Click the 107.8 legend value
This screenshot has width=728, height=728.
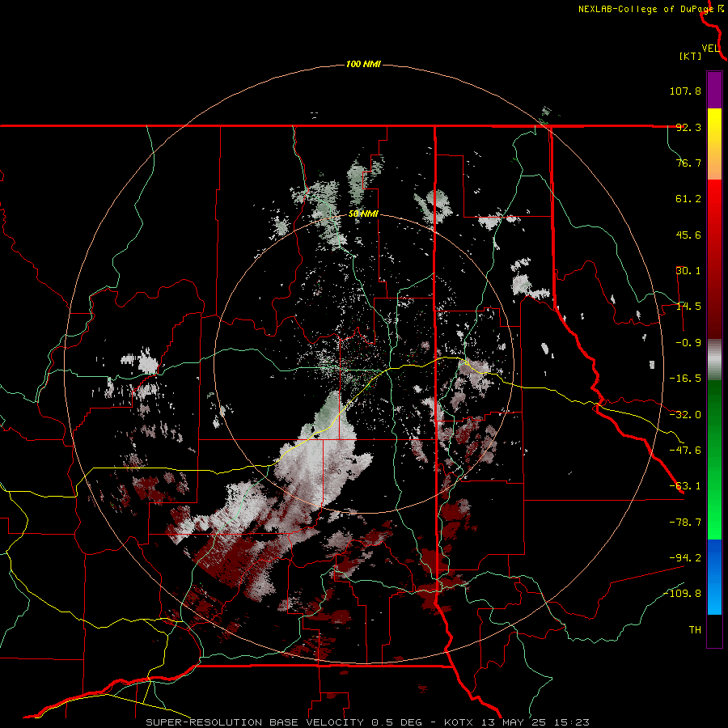pos(685,91)
